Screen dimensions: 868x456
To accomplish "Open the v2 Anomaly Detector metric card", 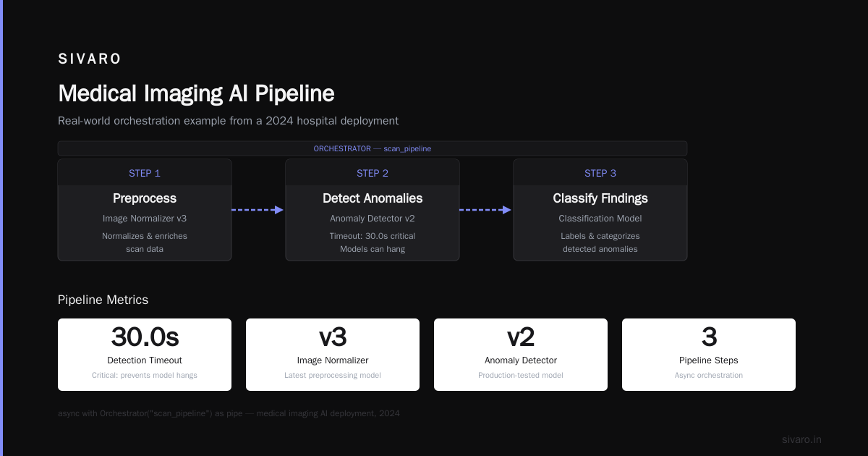I will coord(521,355).
